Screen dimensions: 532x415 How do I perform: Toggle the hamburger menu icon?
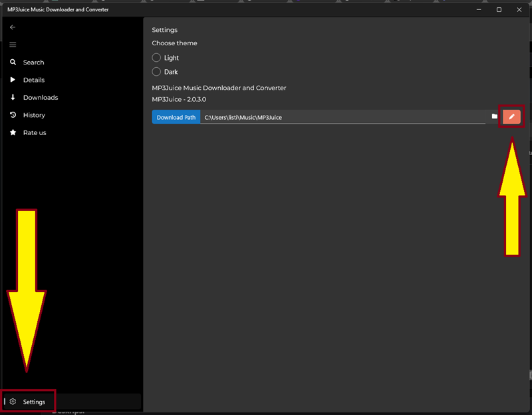pyautogui.click(x=13, y=45)
